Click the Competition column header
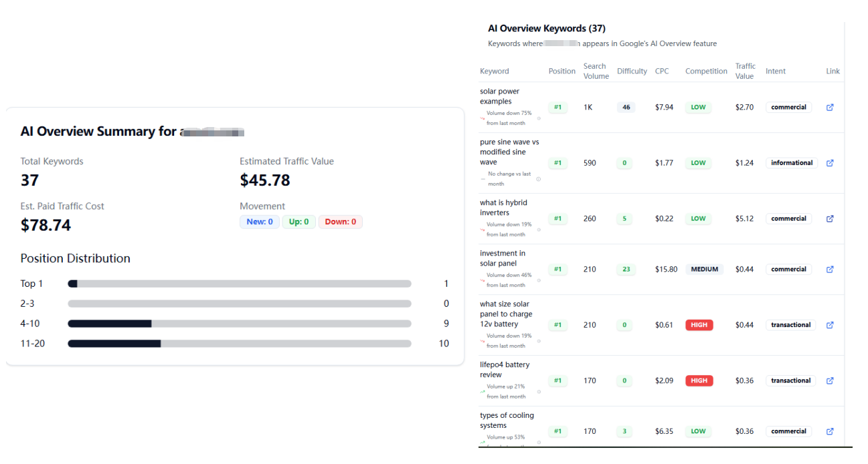Viewport: 868px width, 464px height. click(706, 71)
